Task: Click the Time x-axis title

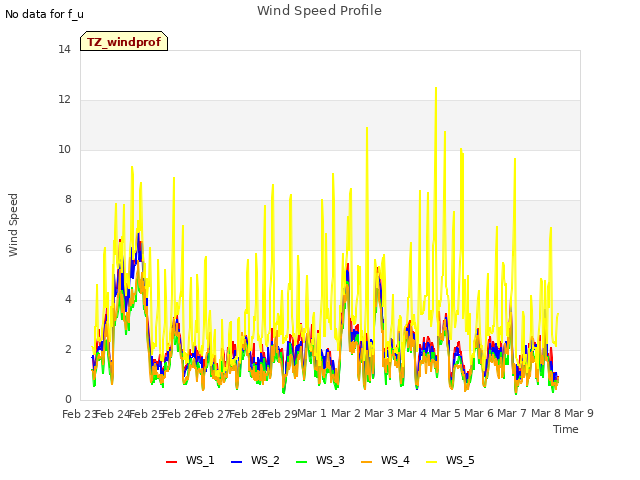Action: (566, 429)
